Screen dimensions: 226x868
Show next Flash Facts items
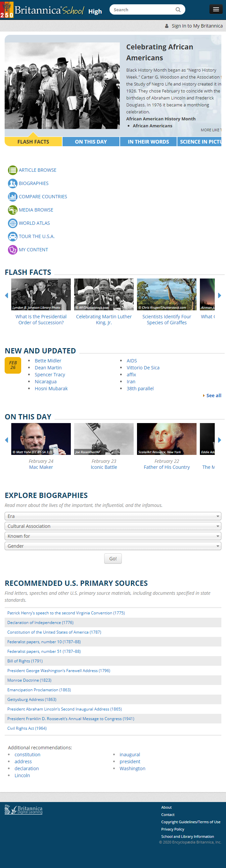click(219, 295)
